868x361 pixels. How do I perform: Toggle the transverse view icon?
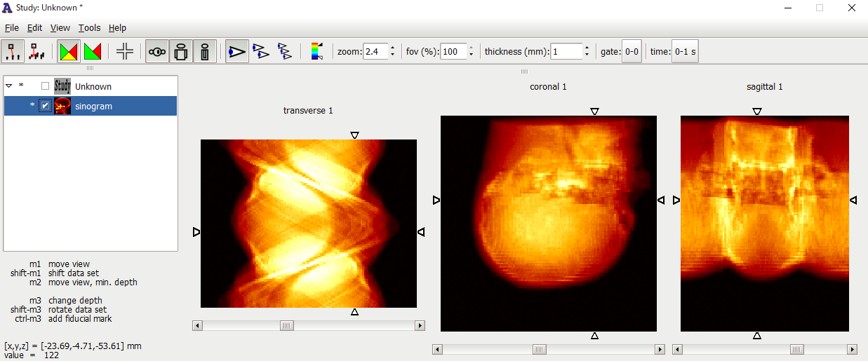(157, 51)
